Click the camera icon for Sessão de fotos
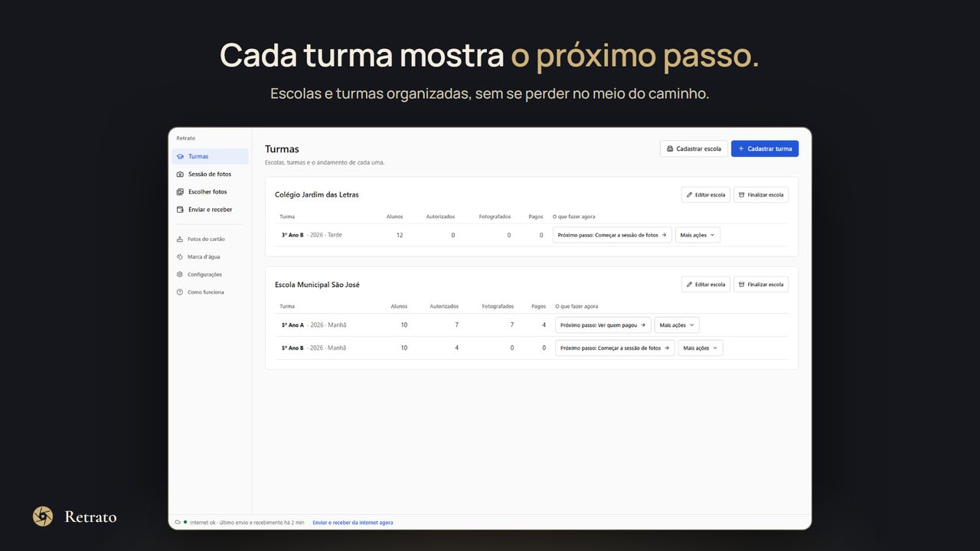The image size is (980, 551). (x=180, y=174)
